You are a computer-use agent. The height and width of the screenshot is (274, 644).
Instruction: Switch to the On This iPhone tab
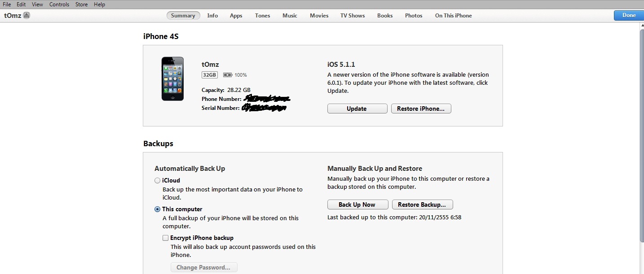pyautogui.click(x=453, y=16)
